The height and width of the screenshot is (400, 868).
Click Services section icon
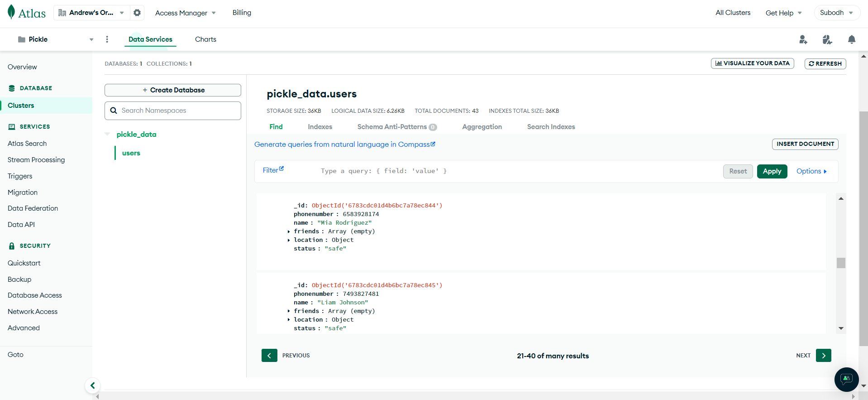pyautogui.click(x=12, y=127)
